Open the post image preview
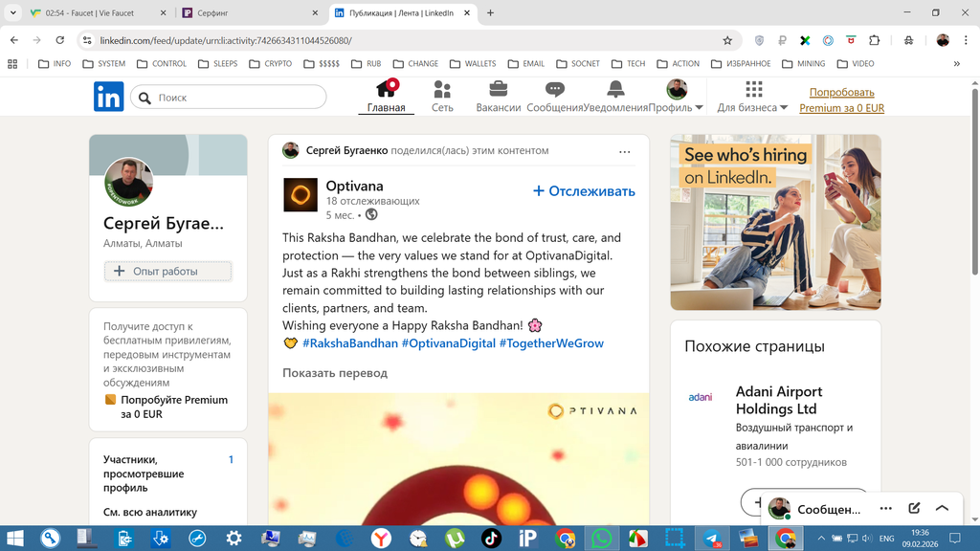980x551 pixels. (x=458, y=459)
